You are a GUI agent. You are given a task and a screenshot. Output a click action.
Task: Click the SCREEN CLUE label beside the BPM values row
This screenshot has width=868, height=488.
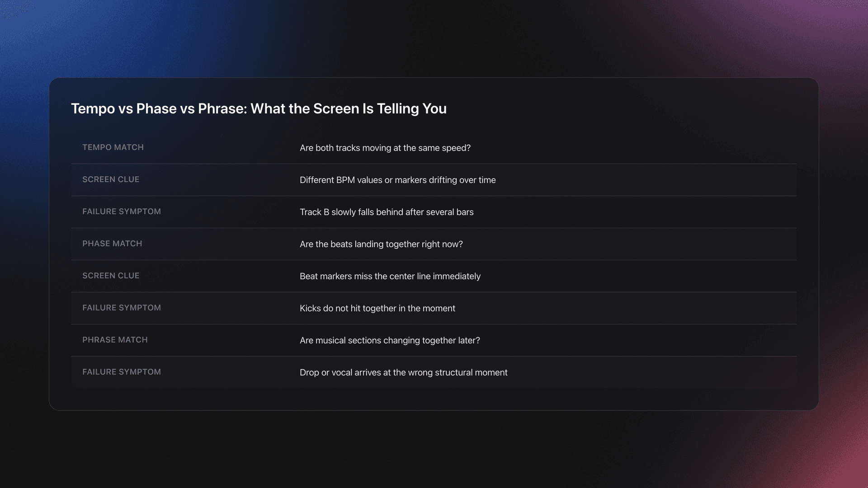(x=111, y=179)
